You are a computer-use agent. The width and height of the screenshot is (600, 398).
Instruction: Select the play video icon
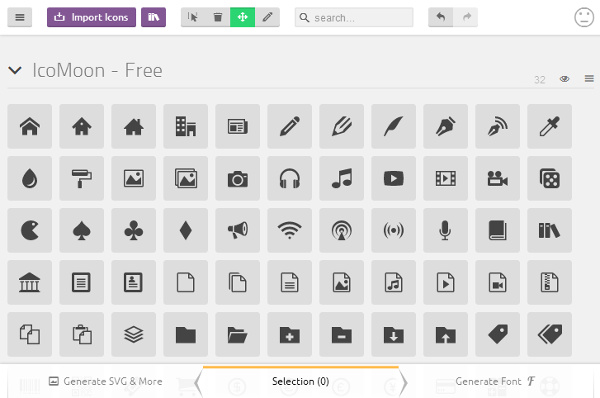click(x=393, y=178)
